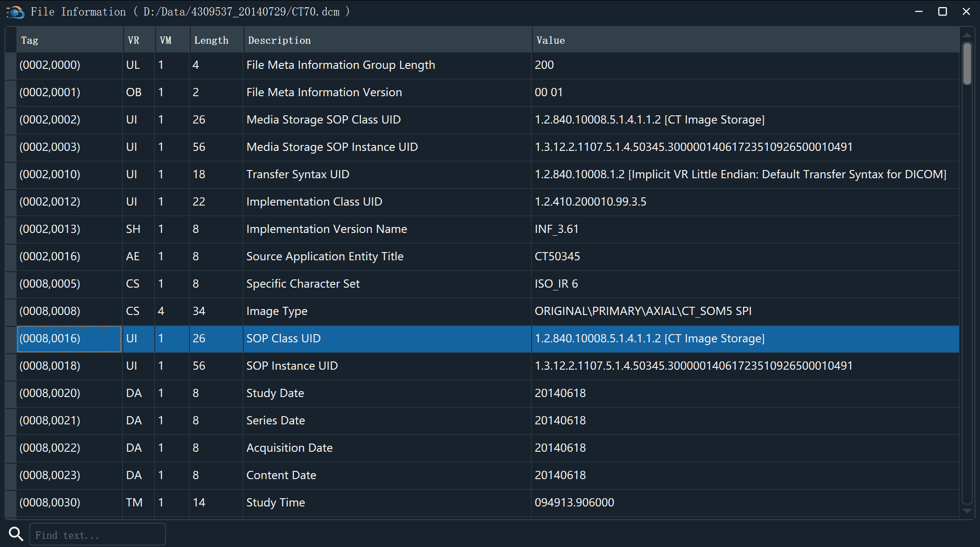Select 'Study Time' description cell
The height and width of the screenshot is (547, 980).
click(x=387, y=503)
